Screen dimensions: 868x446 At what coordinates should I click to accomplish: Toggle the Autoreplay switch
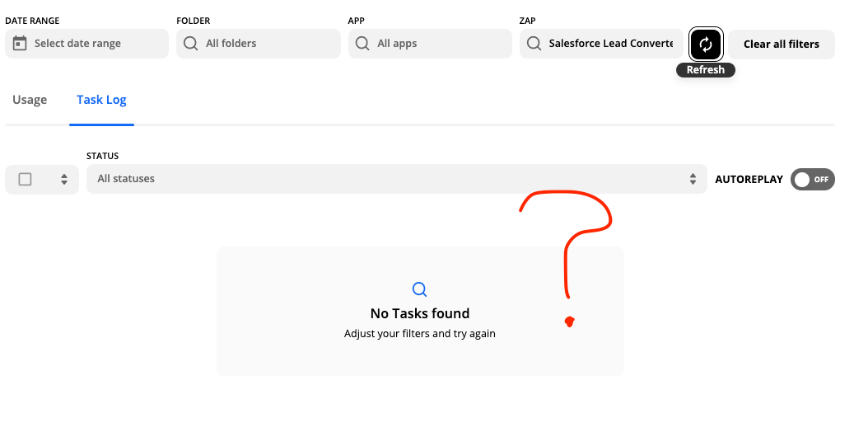(812, 180)
